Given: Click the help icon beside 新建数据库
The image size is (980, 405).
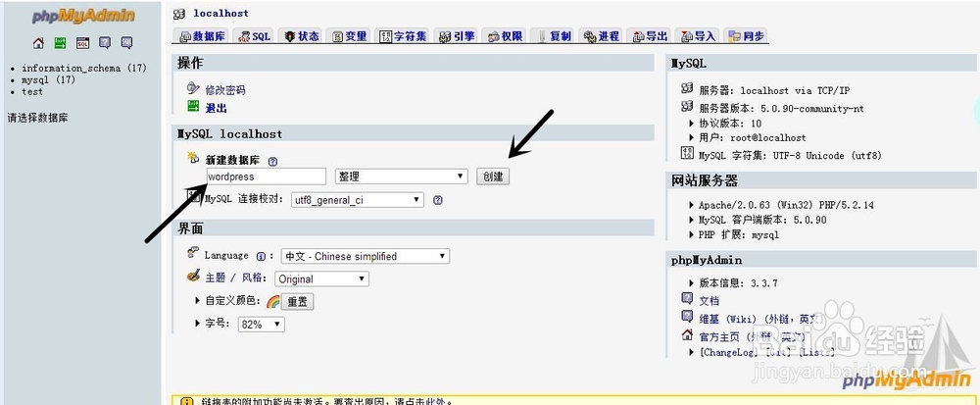Looking at the screenshot, I should click(272, 161).
